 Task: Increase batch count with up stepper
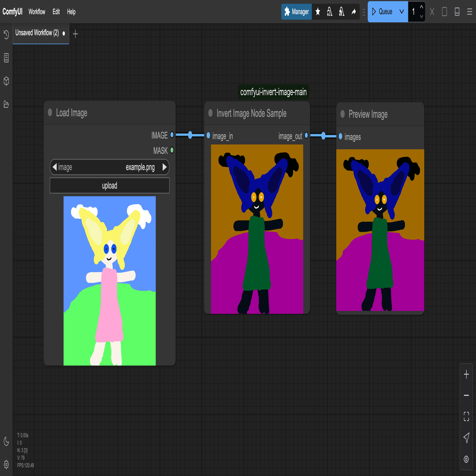(x=421, y=7)
